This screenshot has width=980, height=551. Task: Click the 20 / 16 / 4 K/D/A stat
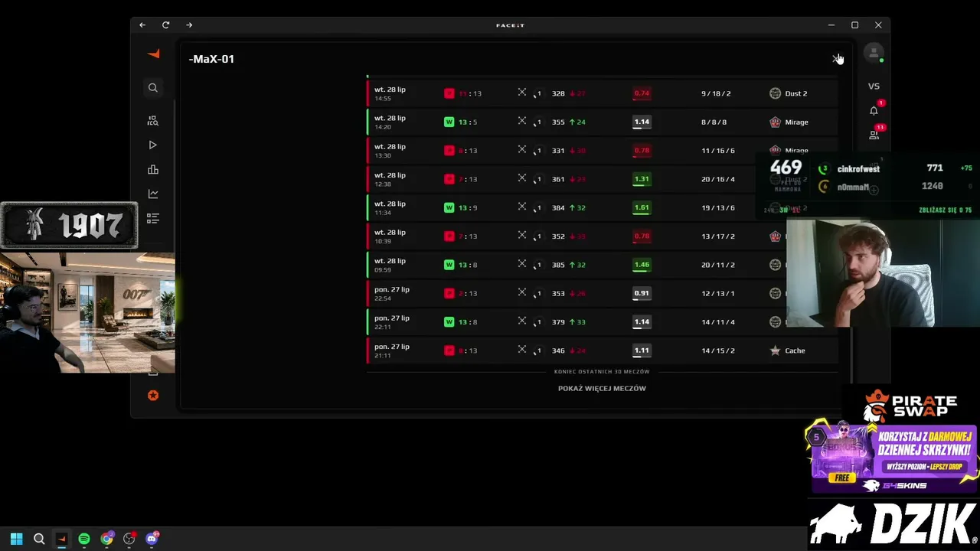pos(718,179)
